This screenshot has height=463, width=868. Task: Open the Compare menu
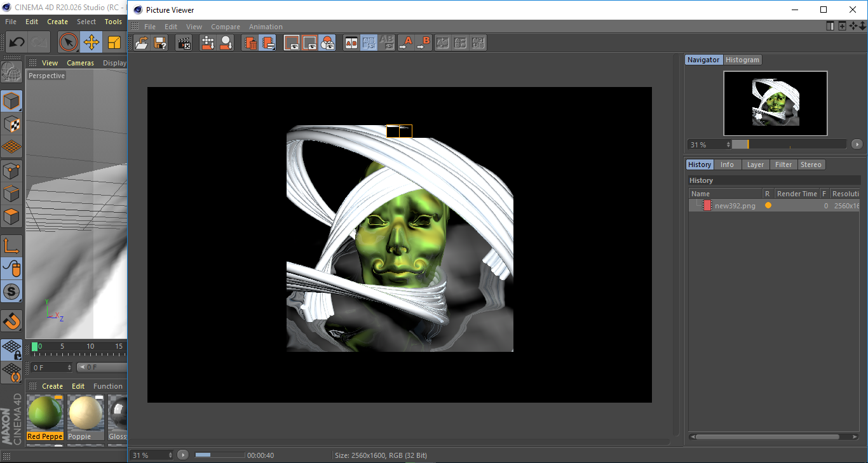tap(226, 27)
